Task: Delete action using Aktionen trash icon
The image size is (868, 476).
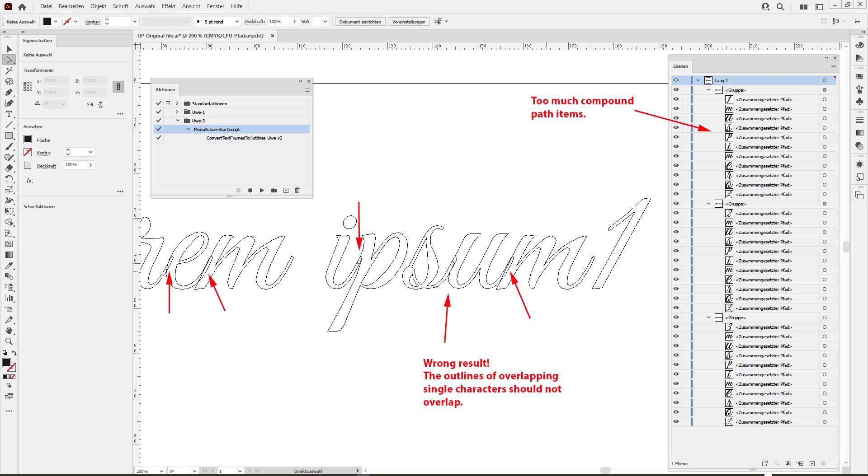Action: pos(297,191)
